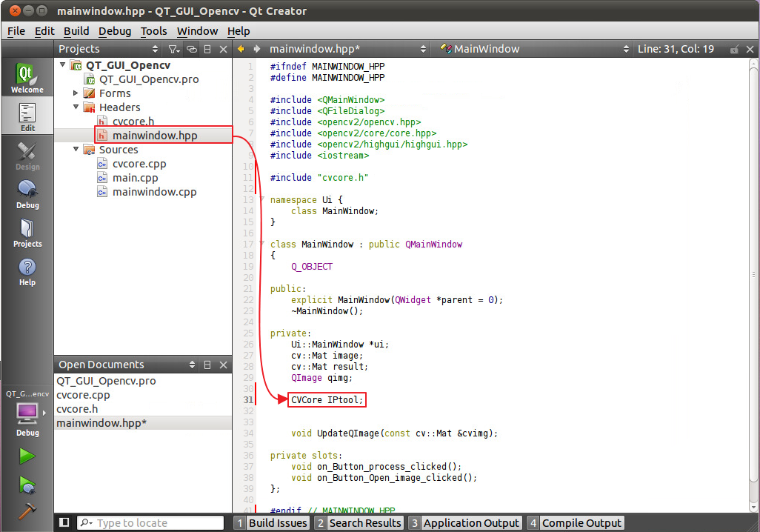Go forward using the forward arrow
Image resolution: width=760 pixels, height=532 pixels.
257,49
